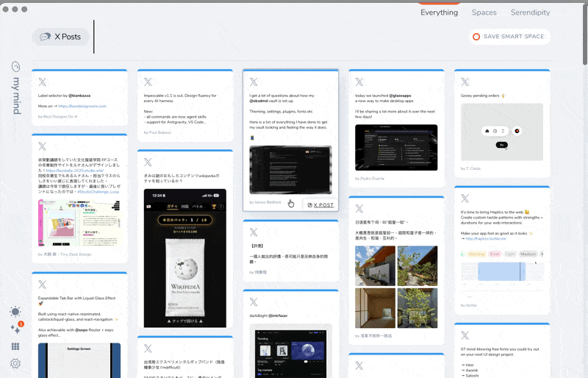Click the blue slider block in haptics preview
Viewport: 588px width, 378px height.
click(501, 271)
